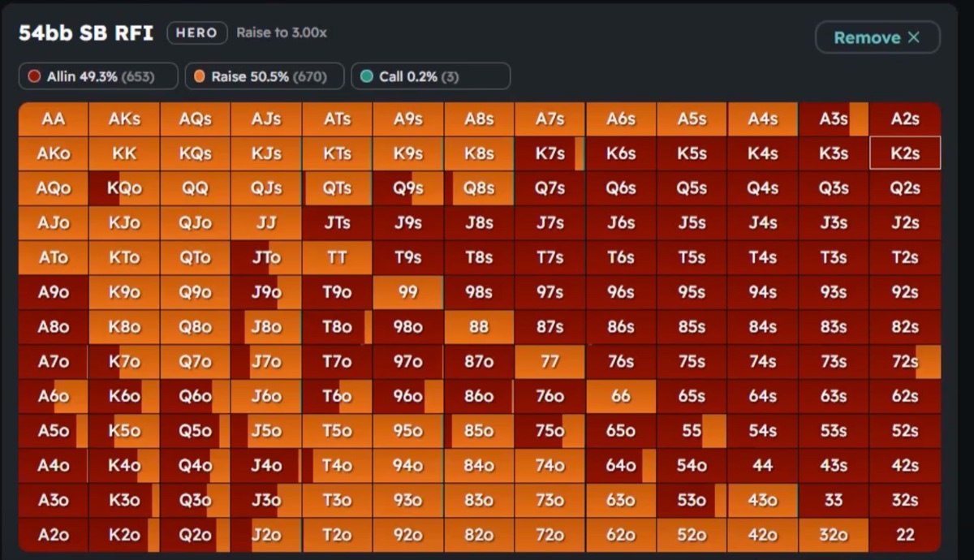Click the Remove button

pyautogui.click(x=877, y=37)
